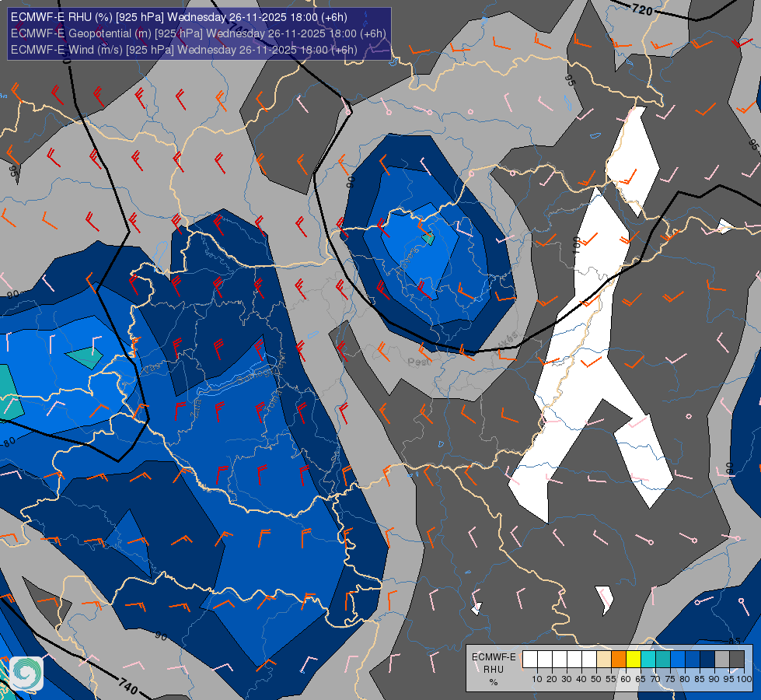
Task: Click the 100 humidity contour label on the map
Action: click(577, 243)
